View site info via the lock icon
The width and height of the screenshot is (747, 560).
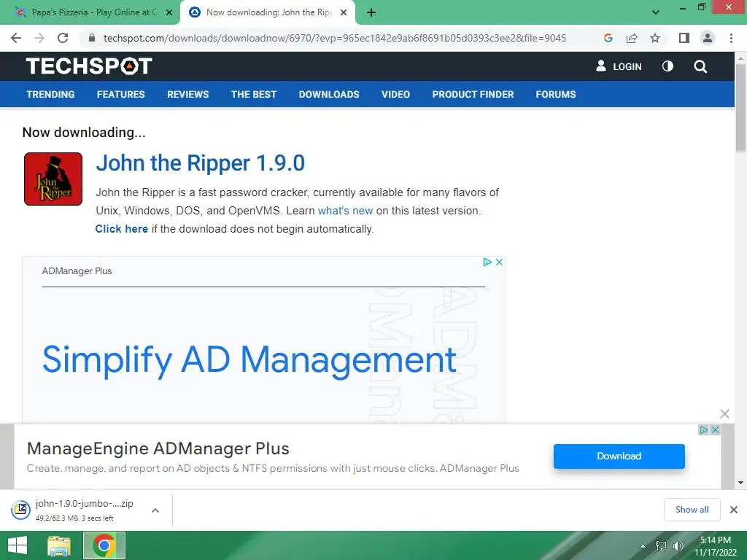click(92, 38)
